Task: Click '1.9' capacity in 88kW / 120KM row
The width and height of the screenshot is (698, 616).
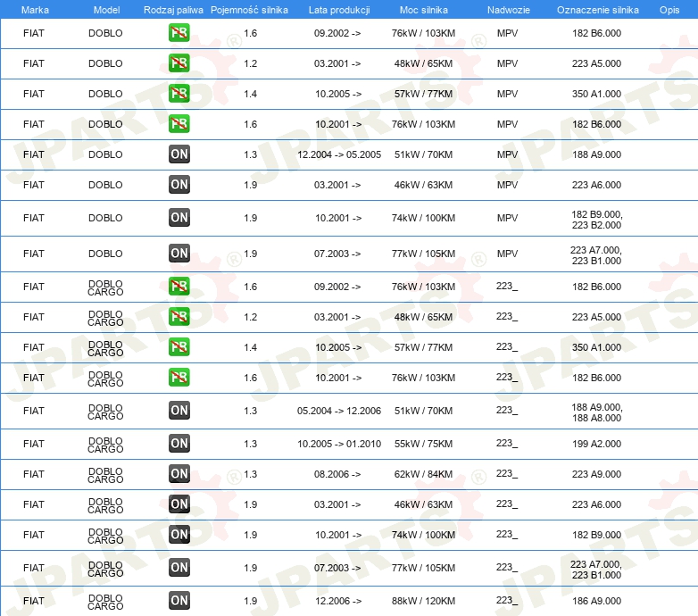Action: (x=250, y=601)
